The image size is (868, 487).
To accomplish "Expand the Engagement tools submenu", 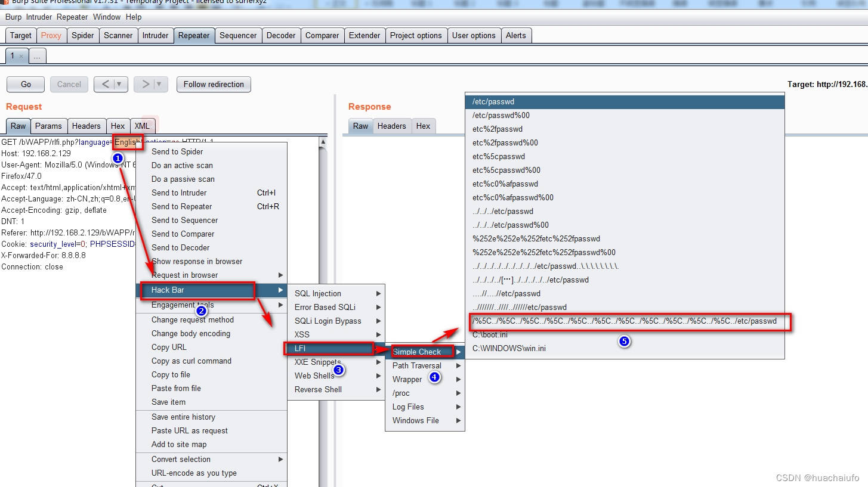I will [212, 305].
